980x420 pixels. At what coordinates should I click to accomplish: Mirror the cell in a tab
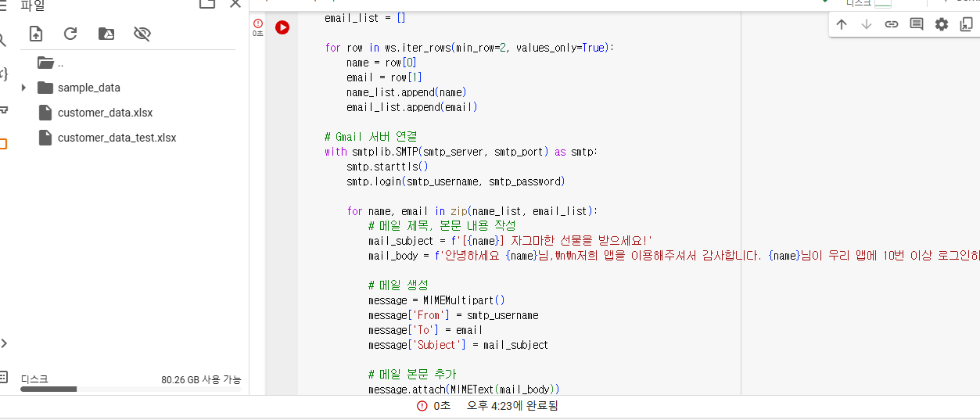[967, 24]
